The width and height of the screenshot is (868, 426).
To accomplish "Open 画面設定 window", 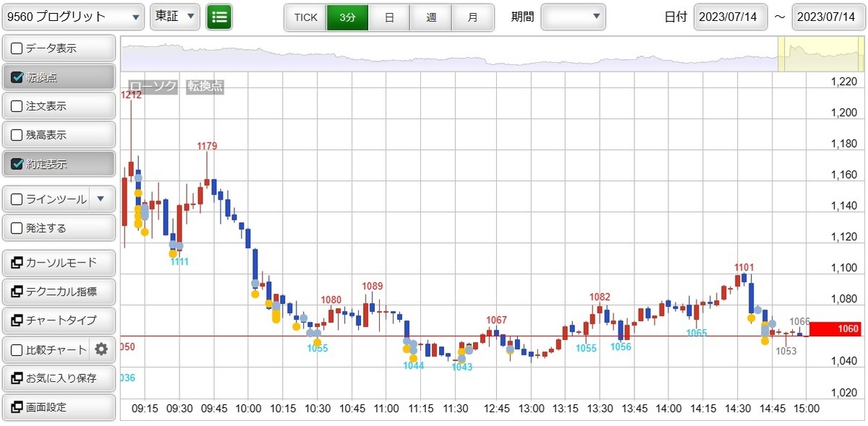I will [59, 407].
